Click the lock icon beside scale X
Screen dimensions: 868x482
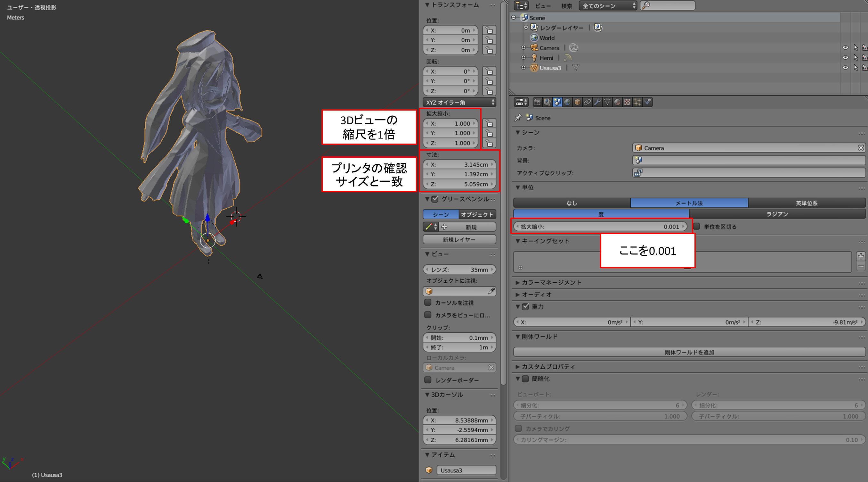point(489,123)
